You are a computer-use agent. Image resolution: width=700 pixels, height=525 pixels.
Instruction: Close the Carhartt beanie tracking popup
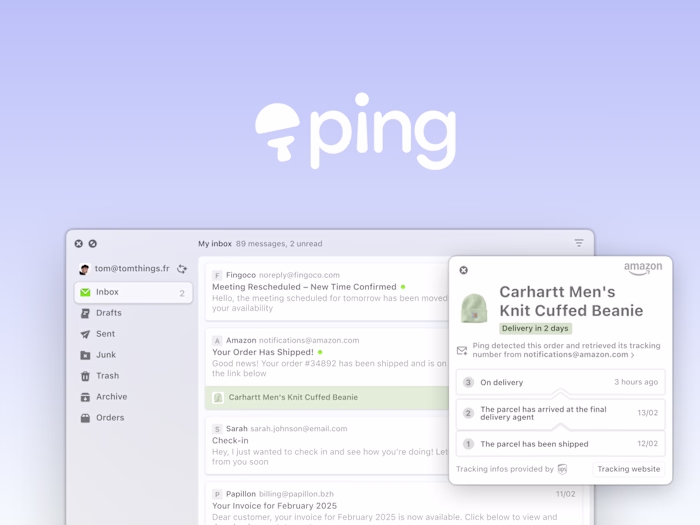tap(463, 270)
